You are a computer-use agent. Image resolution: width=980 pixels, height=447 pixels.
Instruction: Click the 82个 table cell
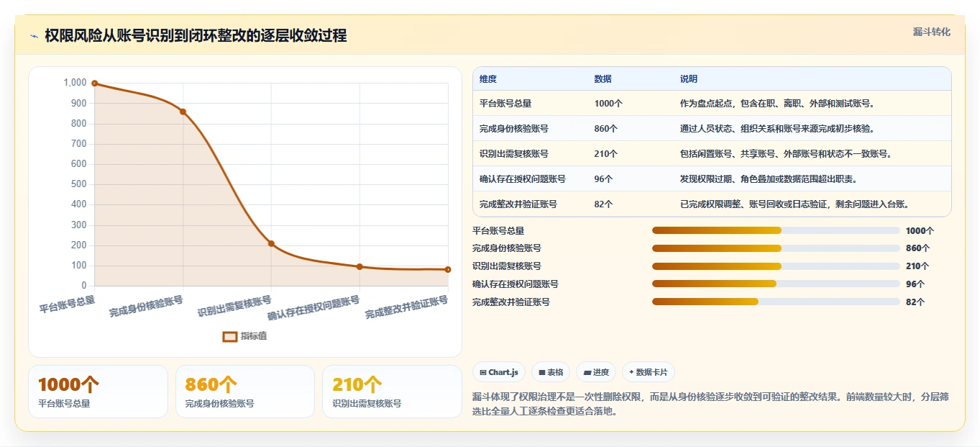604,204
